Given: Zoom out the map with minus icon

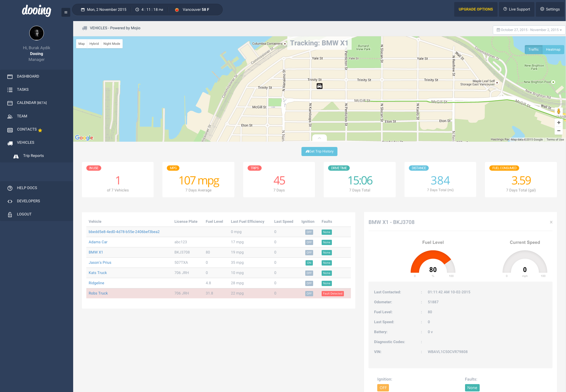Looking at the screenshot, I should (x=558, y=131).
